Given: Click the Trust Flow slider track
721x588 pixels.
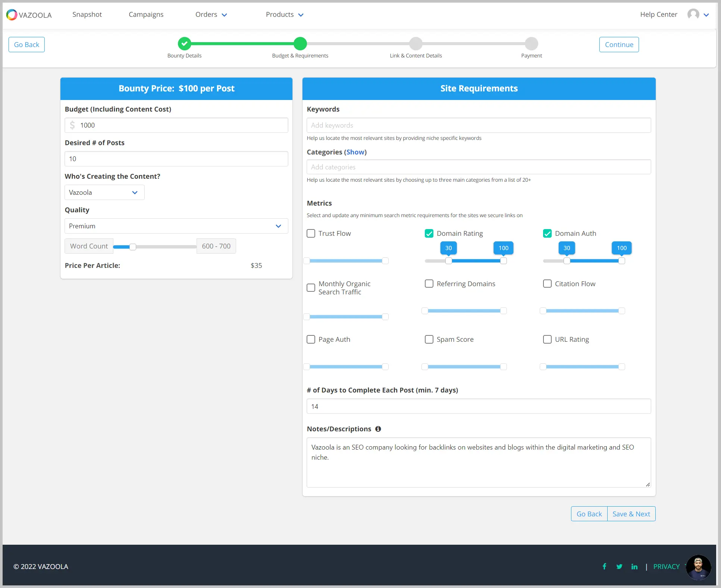Looking at the screenshot, I should coord(346,261).
